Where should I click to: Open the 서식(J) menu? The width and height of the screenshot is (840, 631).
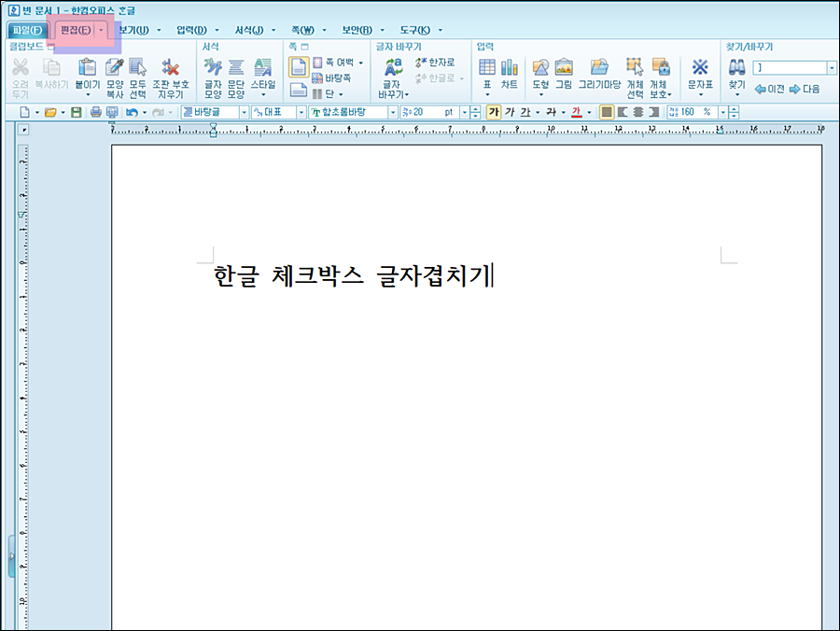click(249, 30)
